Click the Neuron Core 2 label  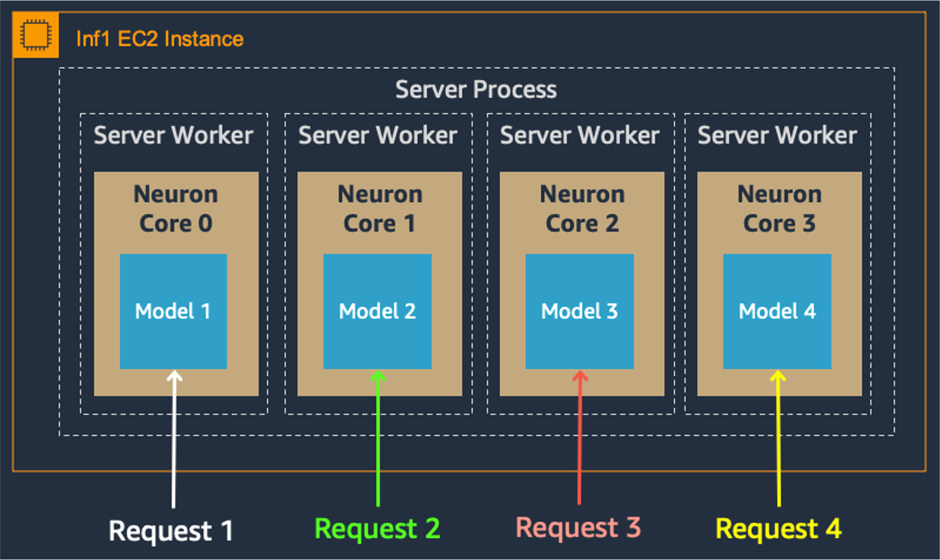tap(582, 208)
